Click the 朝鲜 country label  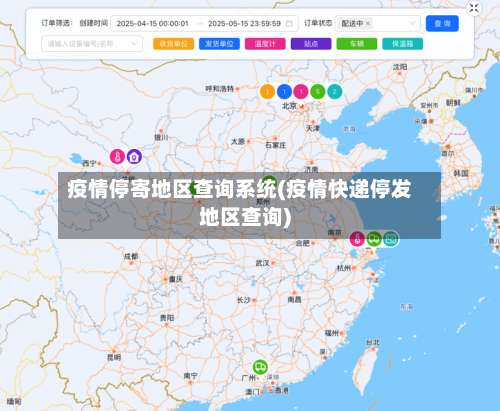pos(453,103)
